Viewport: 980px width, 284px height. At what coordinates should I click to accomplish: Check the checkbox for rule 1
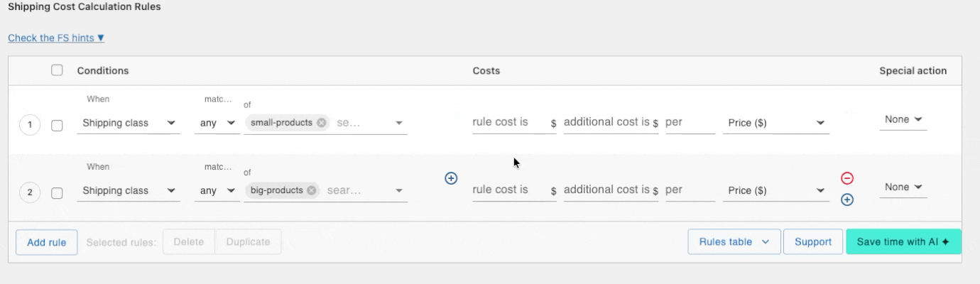58,126
